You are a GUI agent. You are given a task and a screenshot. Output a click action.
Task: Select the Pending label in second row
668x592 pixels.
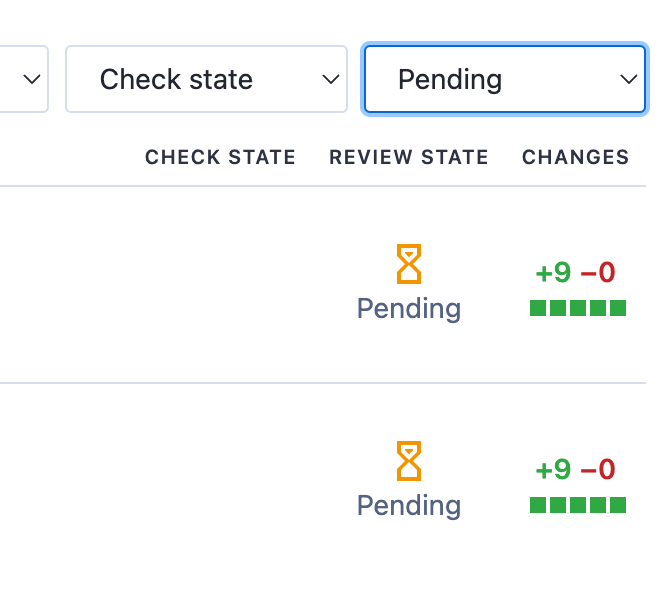pyautogui.click(x=409, y=506)
